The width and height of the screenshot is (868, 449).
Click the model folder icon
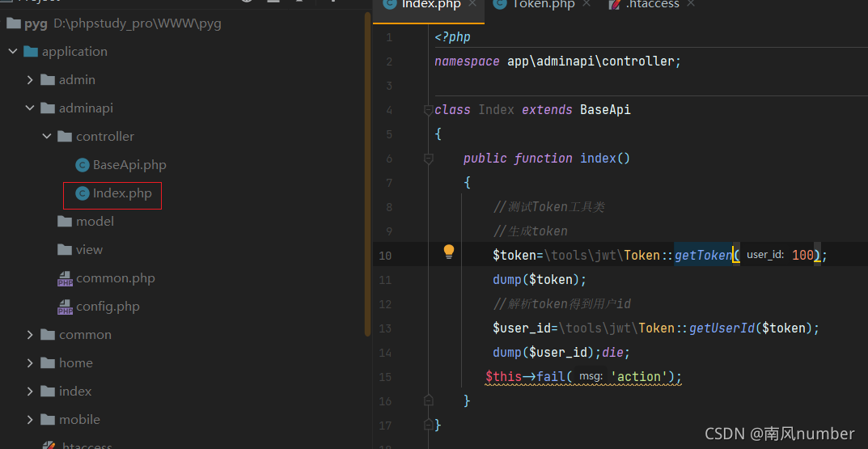[66, 222]
